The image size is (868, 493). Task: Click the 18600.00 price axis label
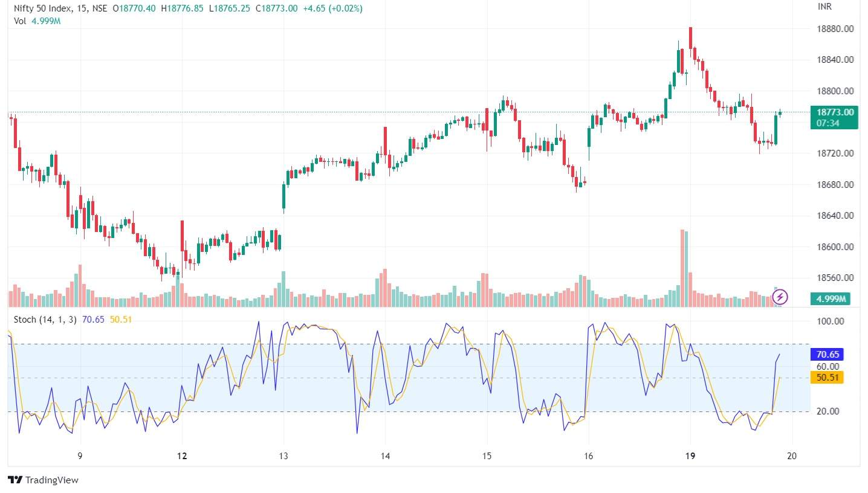835,247
